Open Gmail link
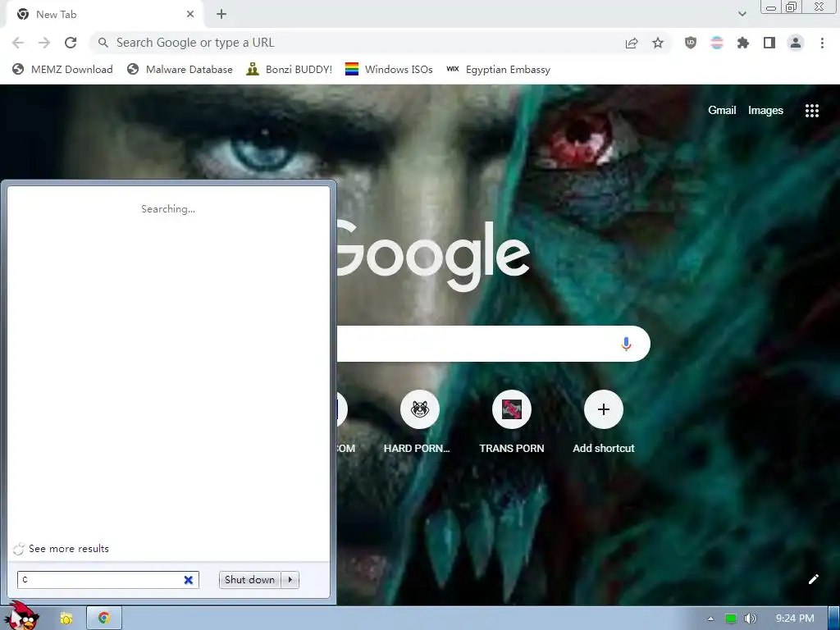Screen dimensions: 840x630 [x=722, y=111]
